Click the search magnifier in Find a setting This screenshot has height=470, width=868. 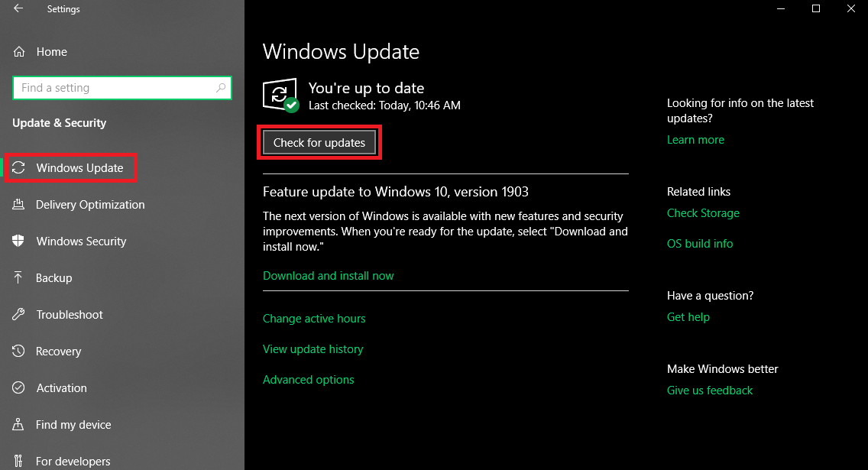220,88
